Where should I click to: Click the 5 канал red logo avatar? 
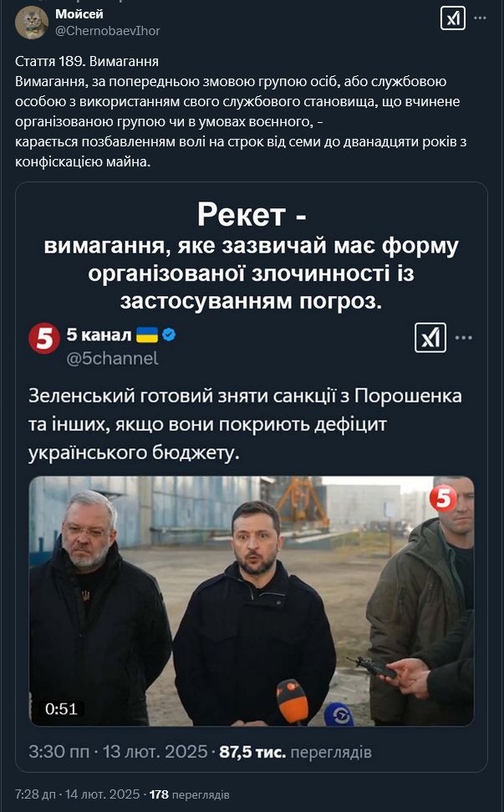coord(44,338)
